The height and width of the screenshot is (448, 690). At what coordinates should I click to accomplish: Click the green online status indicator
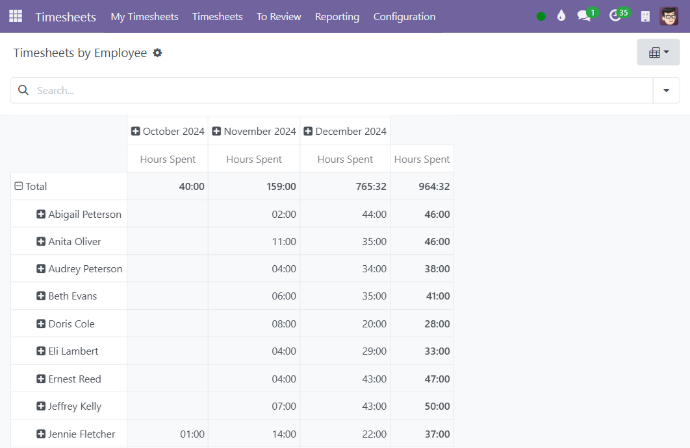(x=541, y=17)
